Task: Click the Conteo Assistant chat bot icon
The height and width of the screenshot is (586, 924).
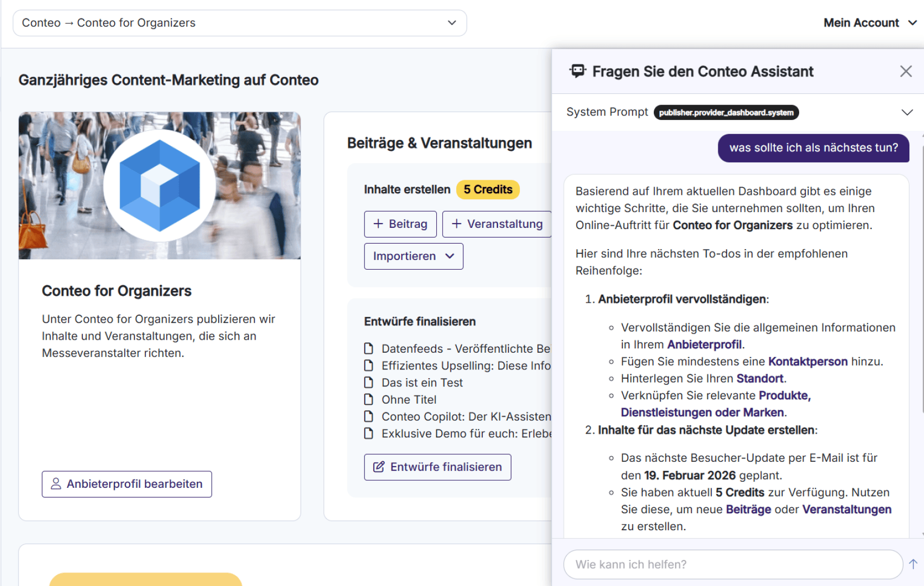Action: (578, 71)
